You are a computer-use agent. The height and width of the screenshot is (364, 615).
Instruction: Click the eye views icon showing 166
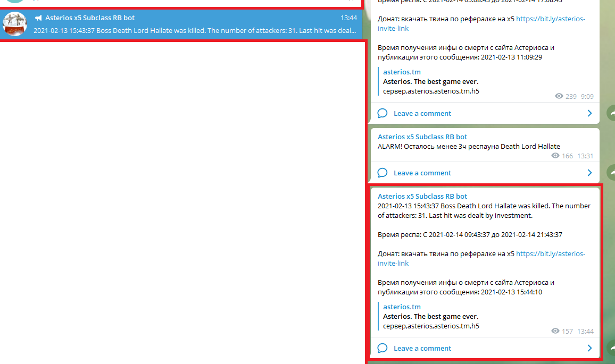coord(555,156)
